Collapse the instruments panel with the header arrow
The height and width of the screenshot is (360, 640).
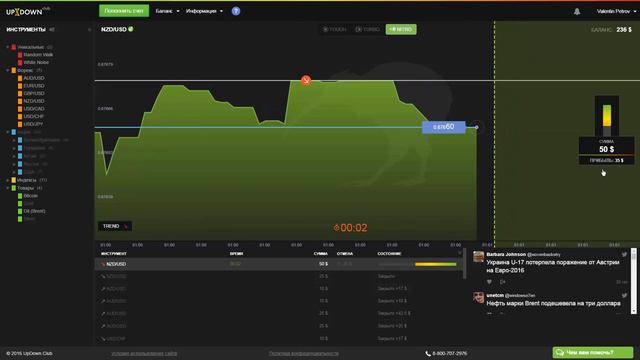click(x=89, y=29)
